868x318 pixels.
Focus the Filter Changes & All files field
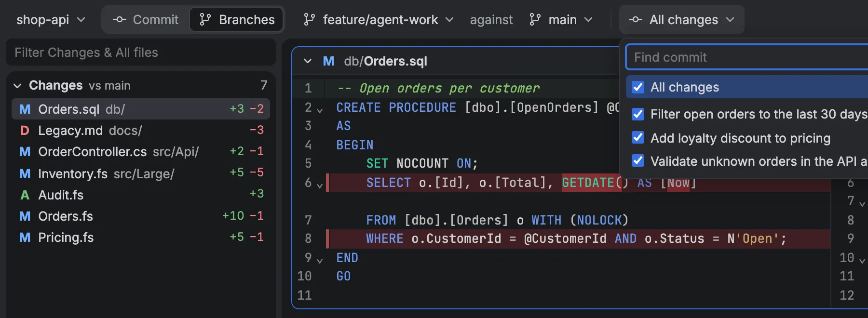[x=141, y=53]
